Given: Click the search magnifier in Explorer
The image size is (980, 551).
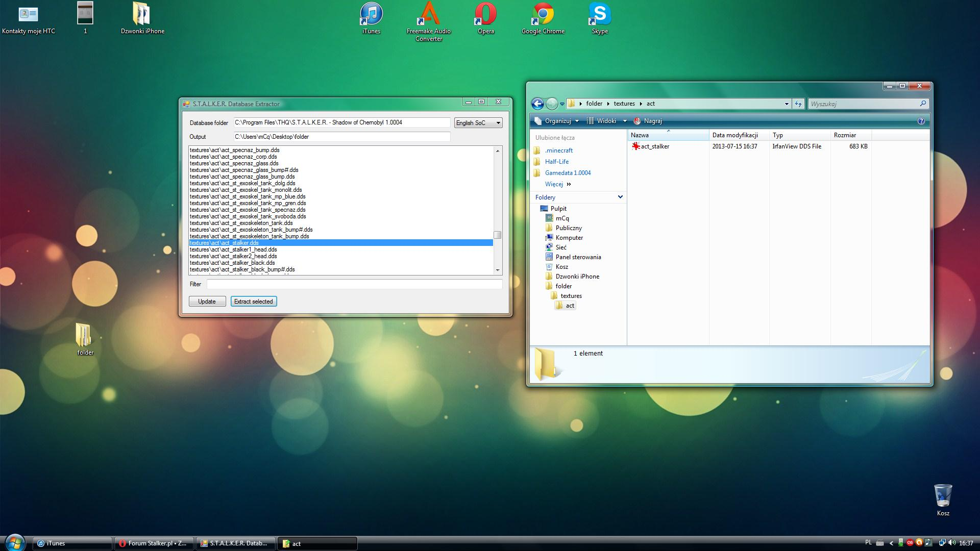Looking at the screenshot, I should coord(923,104).
